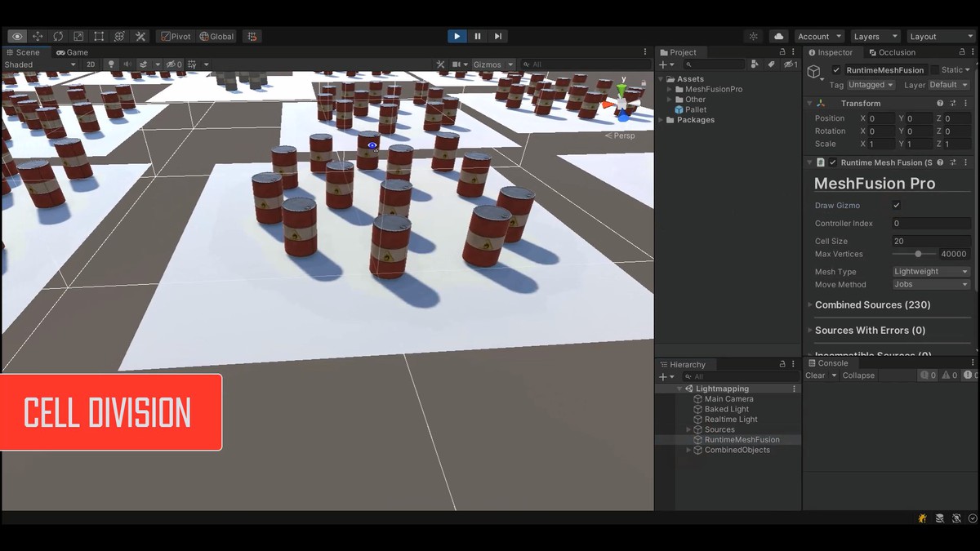Click the Cell Size field
Viewport: 980px width, 551px height.
932,241
